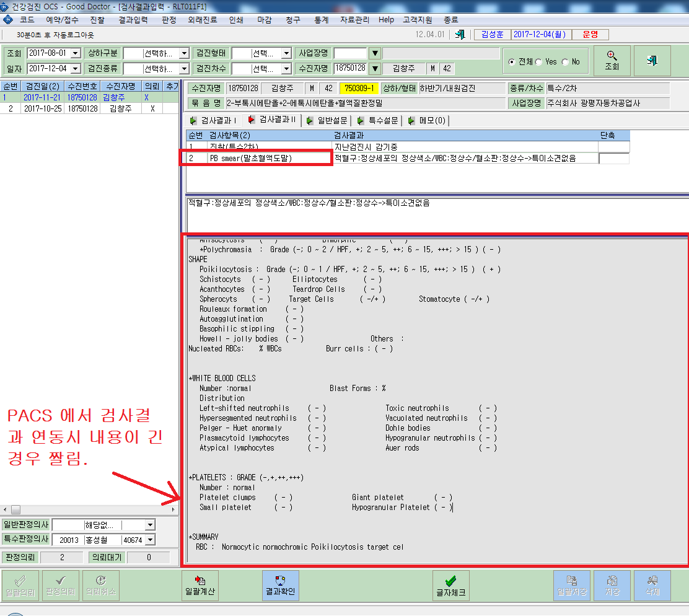Click the 일괄계산 batch calculate icon
This screenshot has height=616, width=689.
(200, 586)
